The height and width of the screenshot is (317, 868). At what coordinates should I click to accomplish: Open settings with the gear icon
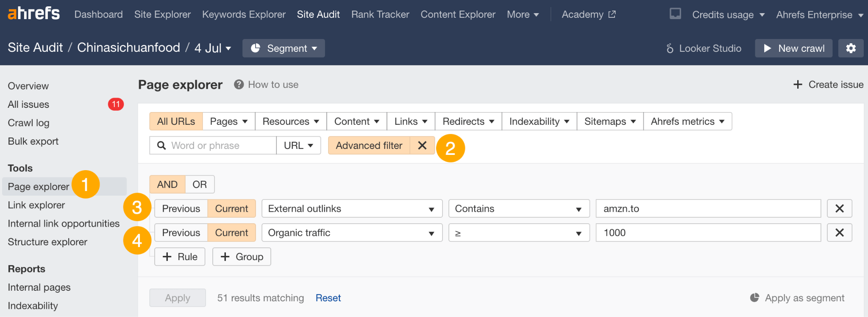(x=851, y=48)
